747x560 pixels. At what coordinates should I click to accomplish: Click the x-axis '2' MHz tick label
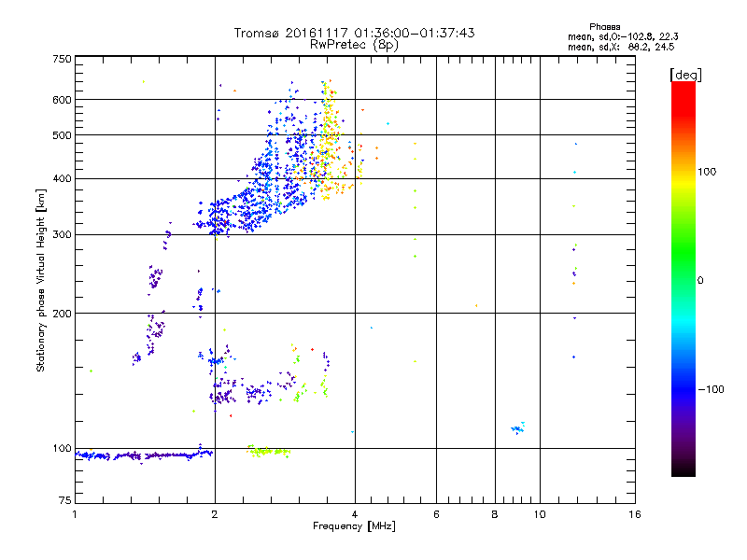pyautogui.click(x=215, y=514)
